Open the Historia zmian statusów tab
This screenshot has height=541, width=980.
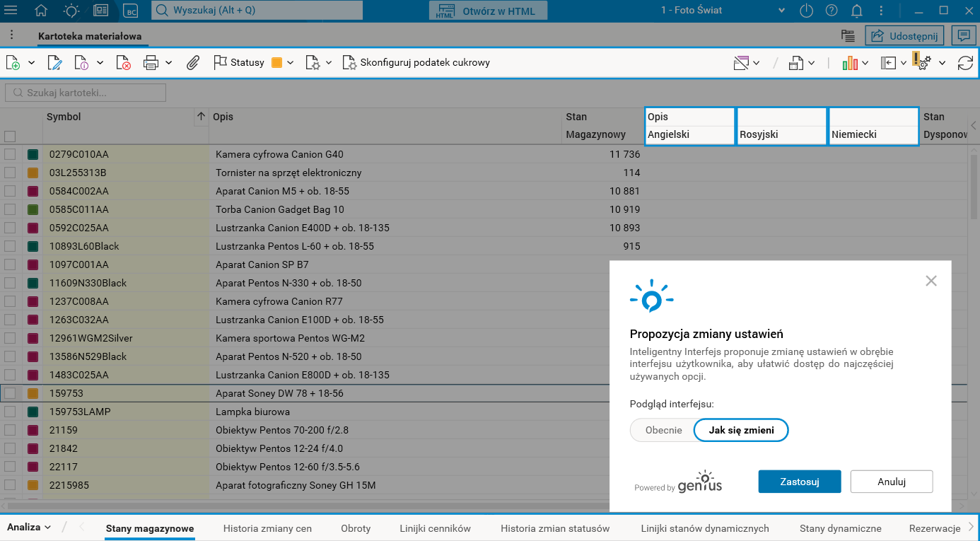(x=555, y=528)
